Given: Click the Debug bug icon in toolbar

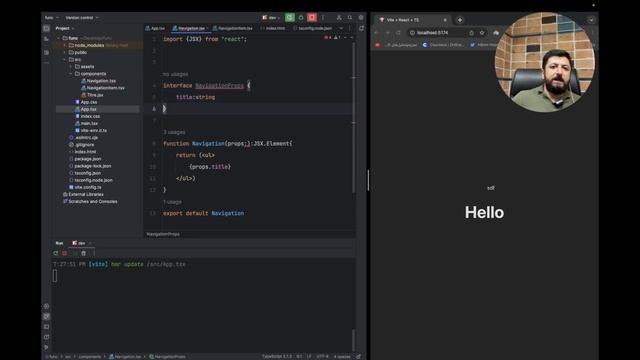Looking at the screenshot, I should (x=301, y=17).
